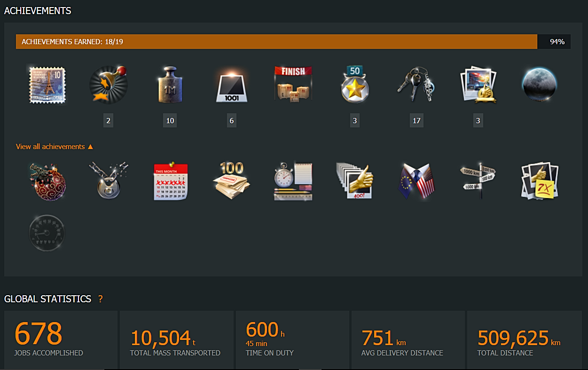Image resolution: width=588 pixels, height=370 pixels.
Task: Collapse the View all achievements list
Action: (x=55, y=147)
